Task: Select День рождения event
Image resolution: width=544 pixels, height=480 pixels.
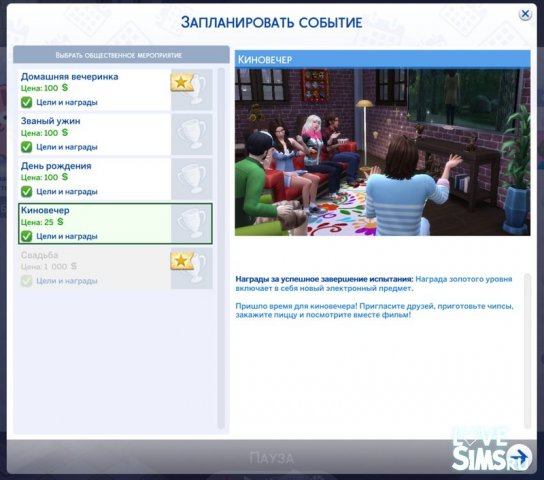Action: pyautogui.click(x=94, y=179)
